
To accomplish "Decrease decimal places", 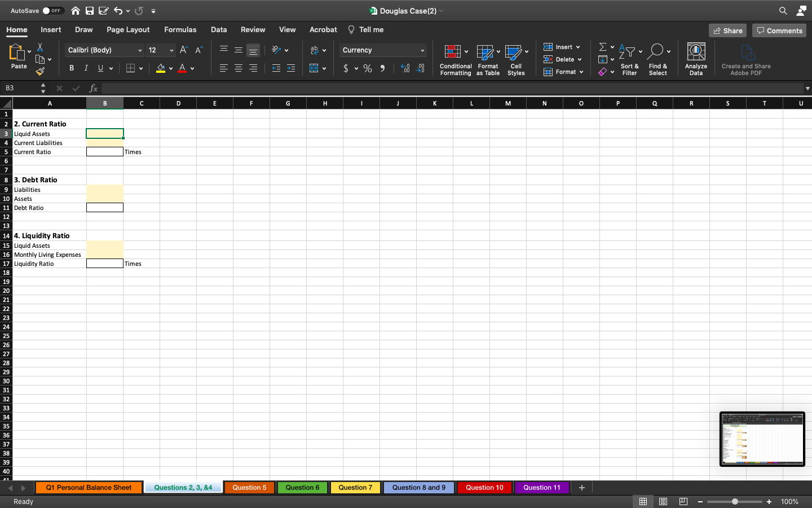I will pos(420,68).
